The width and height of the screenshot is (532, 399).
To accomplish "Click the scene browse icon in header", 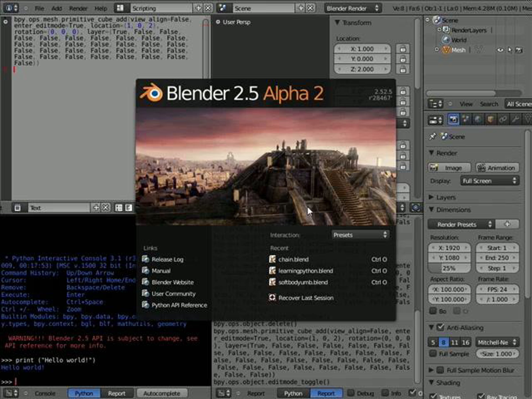I will tap(223, 8).
